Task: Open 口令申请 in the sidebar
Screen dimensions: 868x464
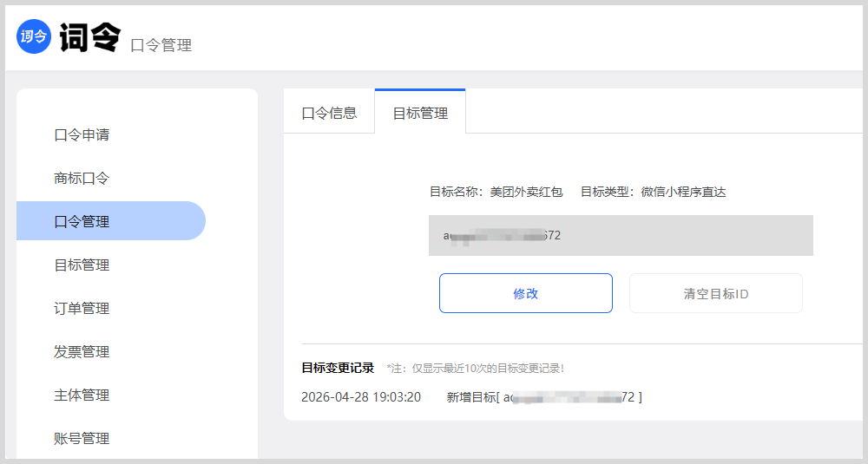Action: pyautogui.click(x=82, y=135)
